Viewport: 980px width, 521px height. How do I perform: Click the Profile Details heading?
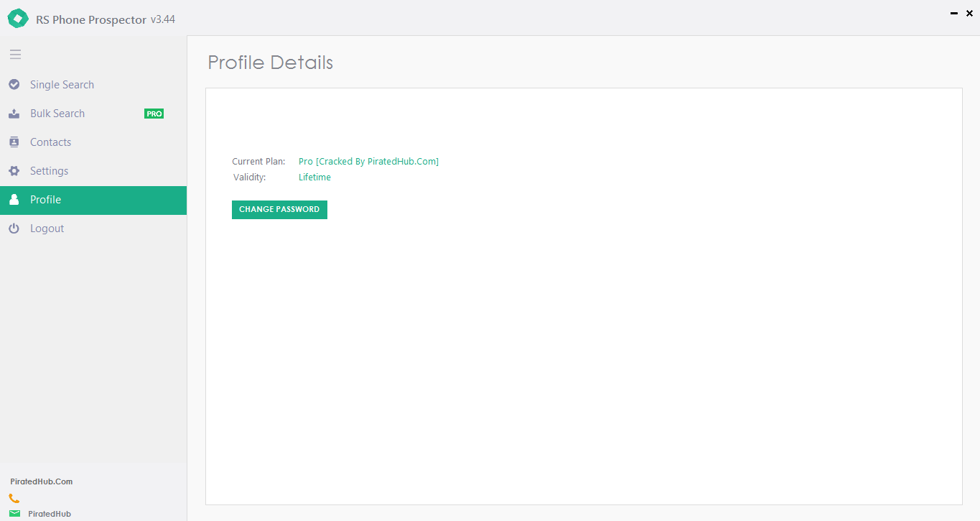click(x=271, y=63)
